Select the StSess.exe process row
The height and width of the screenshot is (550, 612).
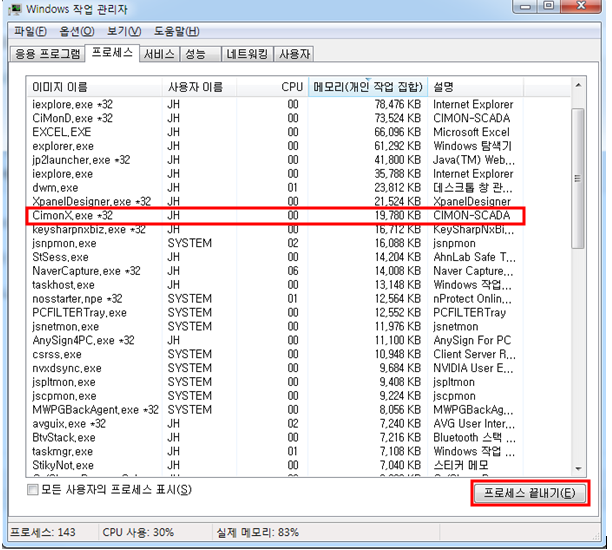275,257
